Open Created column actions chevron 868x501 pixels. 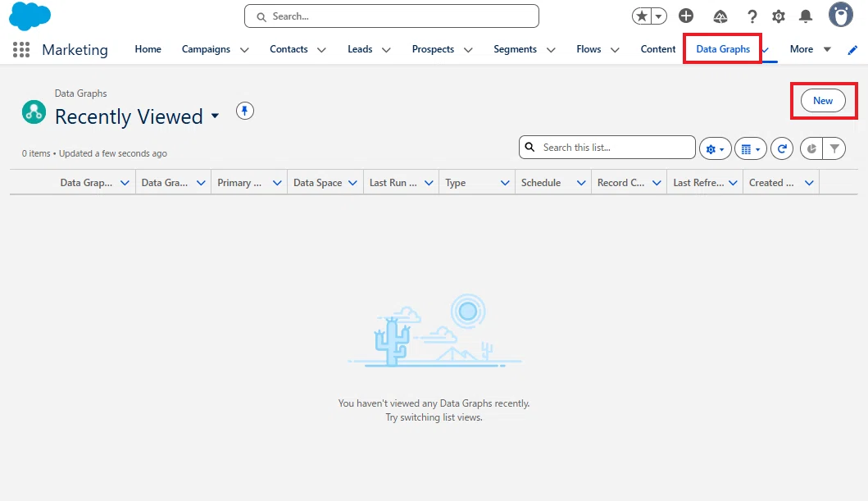click(x=809, y=183)
